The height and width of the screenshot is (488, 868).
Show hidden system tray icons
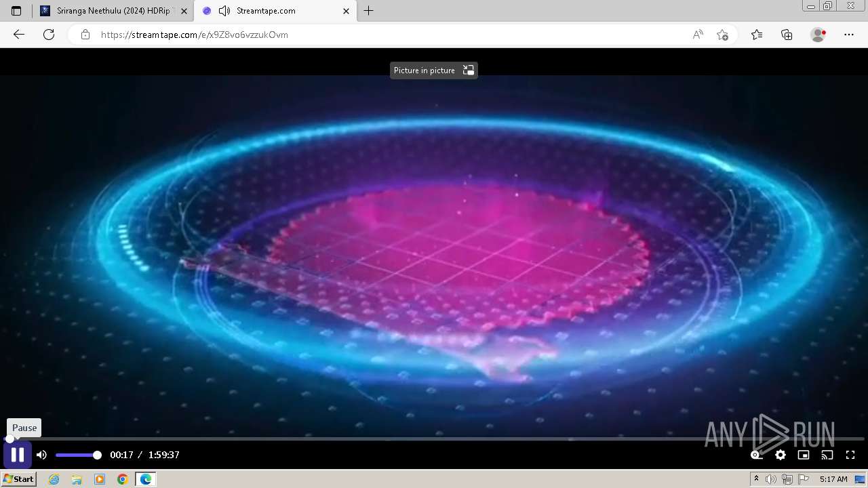pos(757,479)
